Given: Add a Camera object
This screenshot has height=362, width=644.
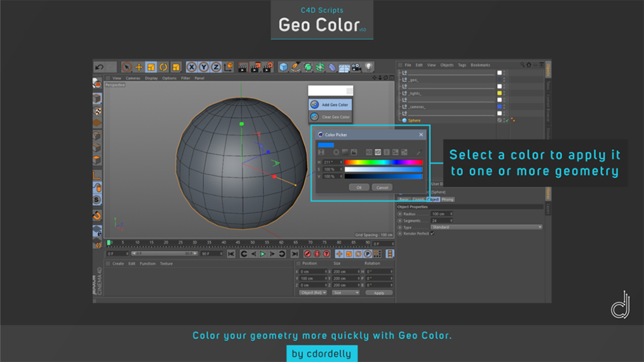Looking at the screenshot, I should [356, 67].
